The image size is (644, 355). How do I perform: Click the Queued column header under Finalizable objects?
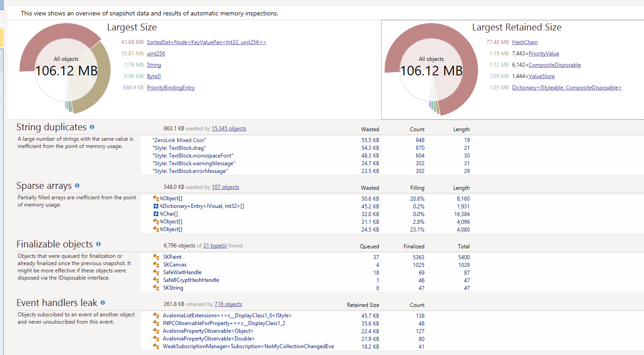(370, 247)
